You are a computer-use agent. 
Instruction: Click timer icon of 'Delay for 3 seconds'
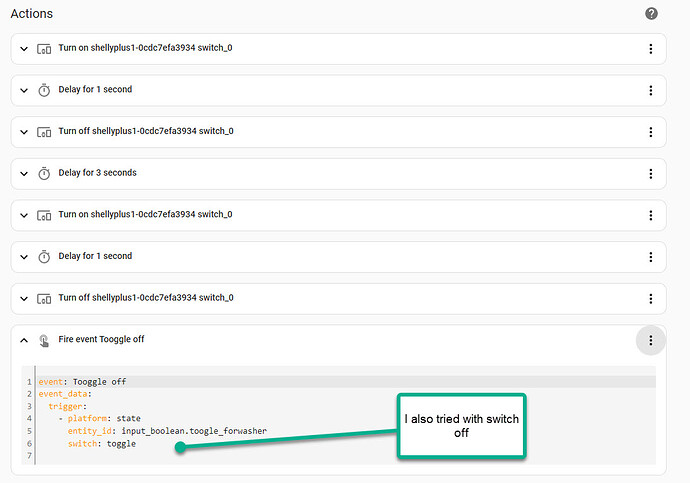pos(44,173)
